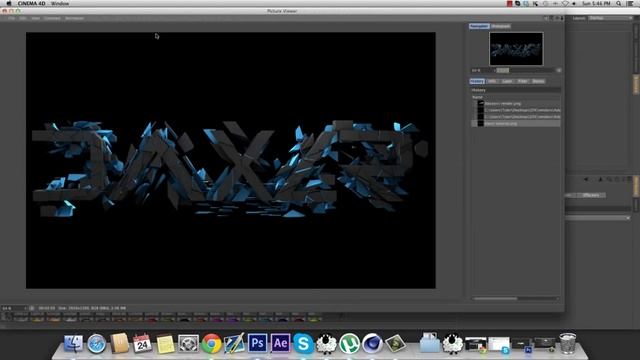Click the horizontal scrollbar under the History list
Screen dimensions: 640x360
click(x=495, y=299)
